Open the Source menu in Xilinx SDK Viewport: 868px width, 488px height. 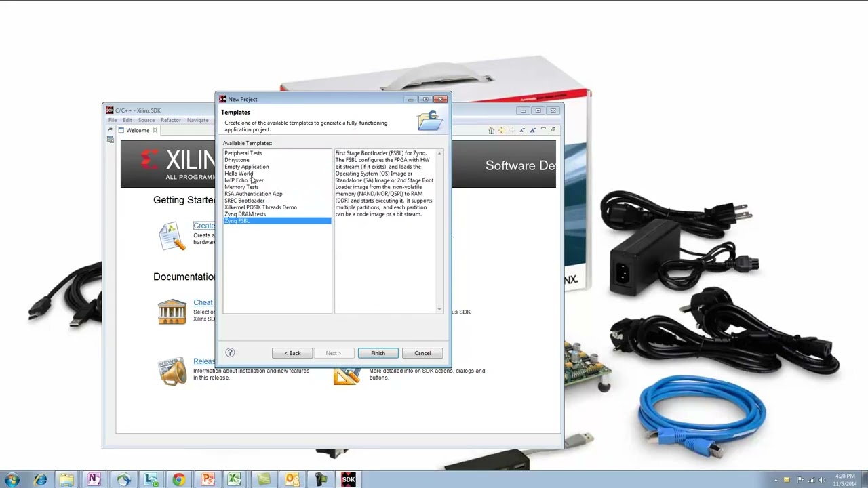(x=146, y=120)
